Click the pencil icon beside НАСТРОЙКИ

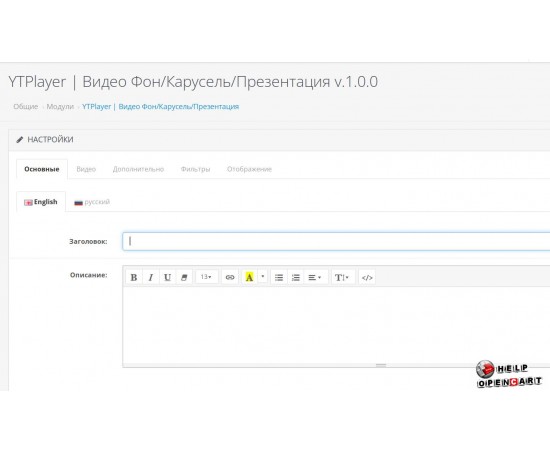click(x=20, y=140)
